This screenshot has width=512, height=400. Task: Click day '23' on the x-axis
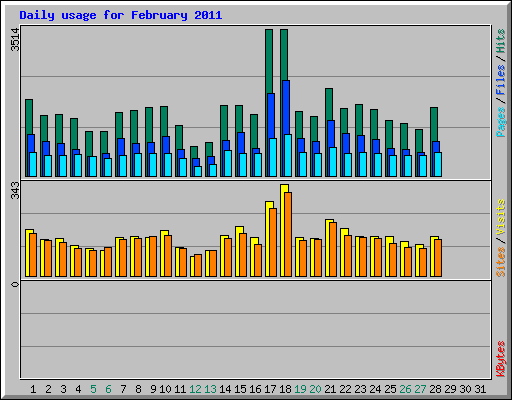(x=360, y=389)
